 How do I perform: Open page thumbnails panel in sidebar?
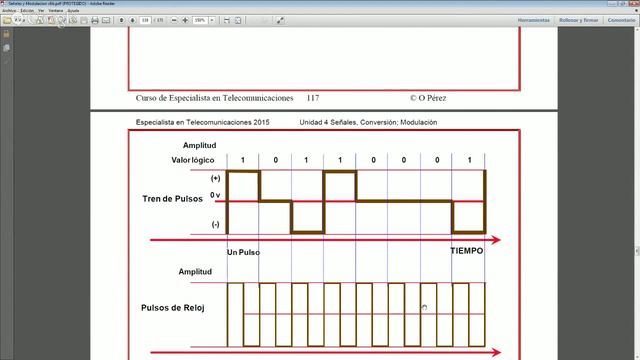(x=7, y=48)
